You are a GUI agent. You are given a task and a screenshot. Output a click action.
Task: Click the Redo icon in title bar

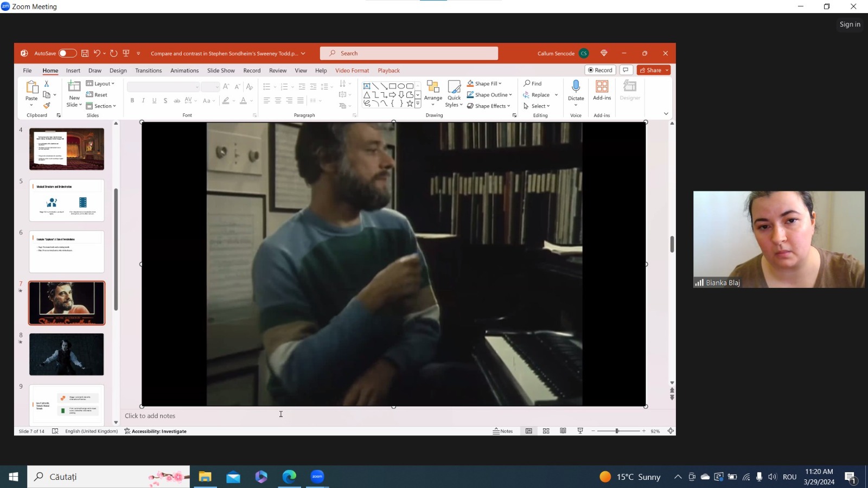[x=113, y=53]
